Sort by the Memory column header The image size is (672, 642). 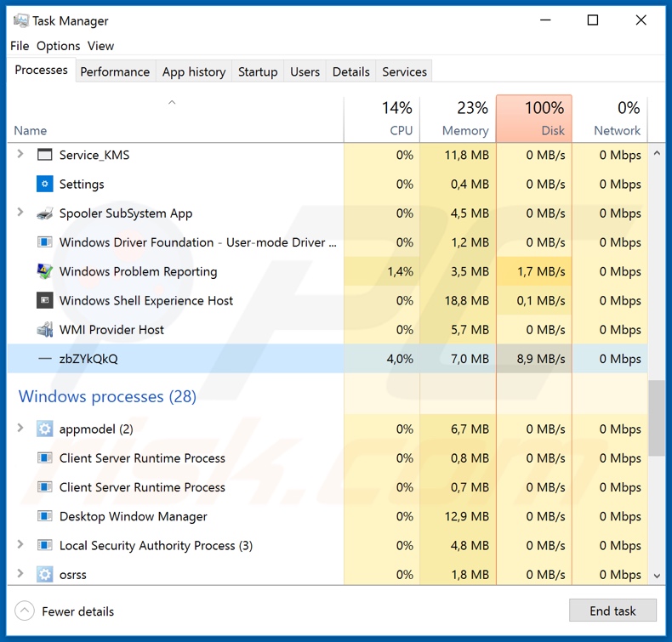pos(458,120)
